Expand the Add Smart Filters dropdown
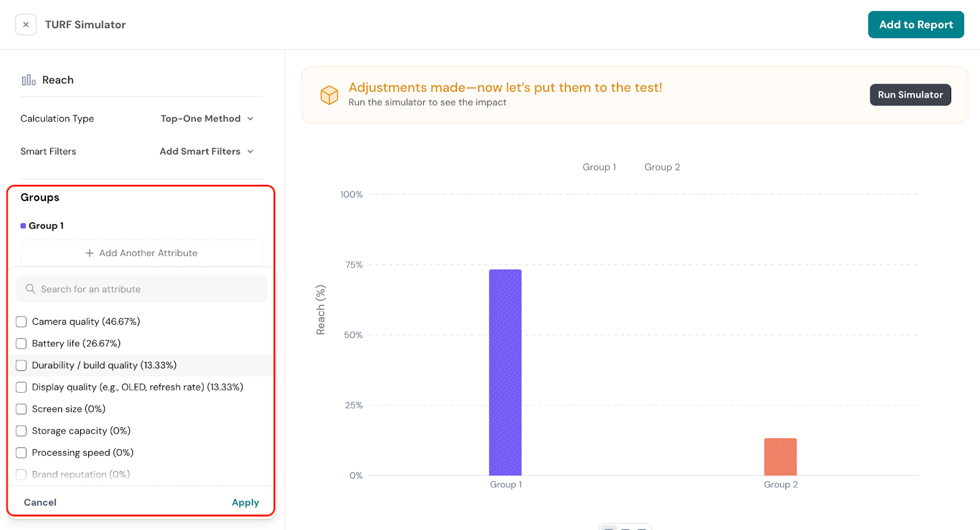980x530 pixels. (206, 151)
